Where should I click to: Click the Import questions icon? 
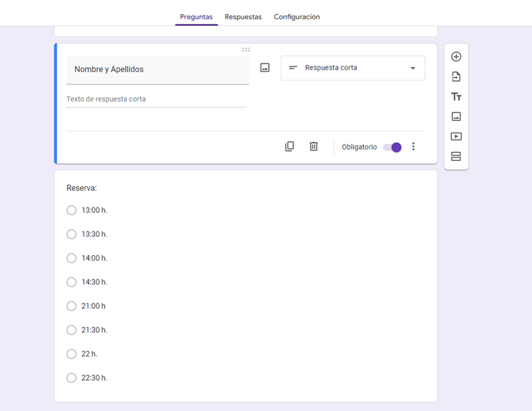(x=456, y=77)
